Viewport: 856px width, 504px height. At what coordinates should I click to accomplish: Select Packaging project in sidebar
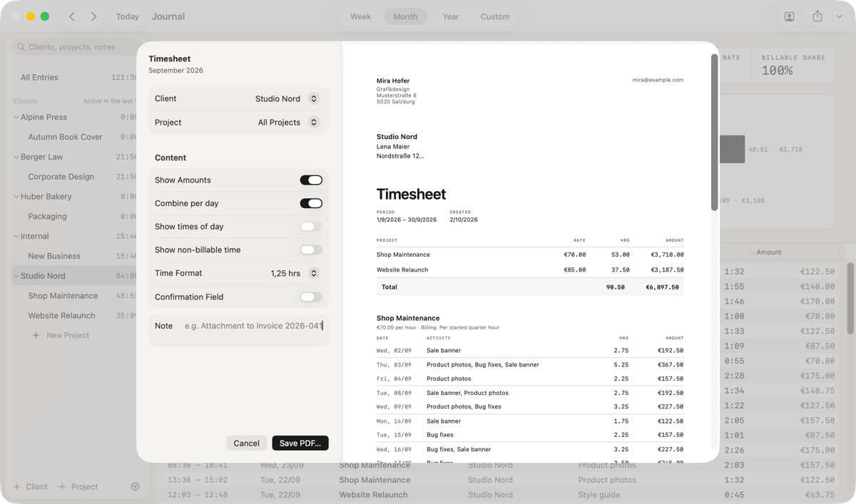[x=47, y=216]
